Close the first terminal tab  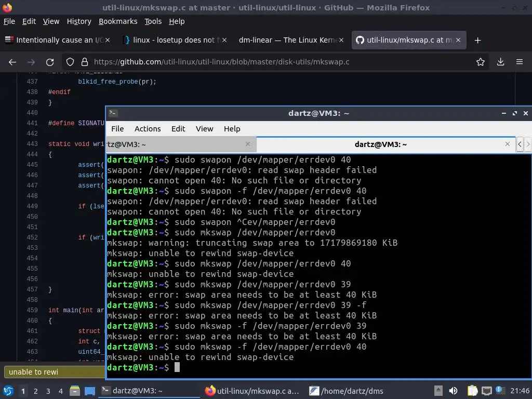pos(248,144)
